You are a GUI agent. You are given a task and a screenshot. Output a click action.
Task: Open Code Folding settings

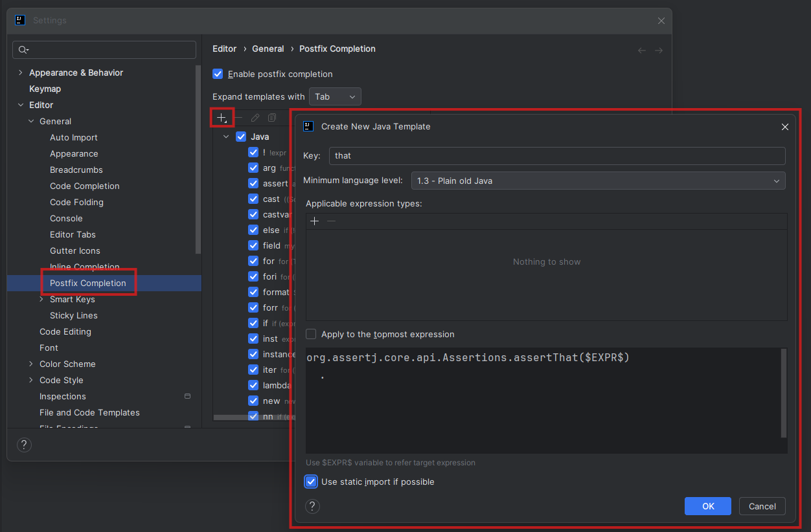coord(76,202)
